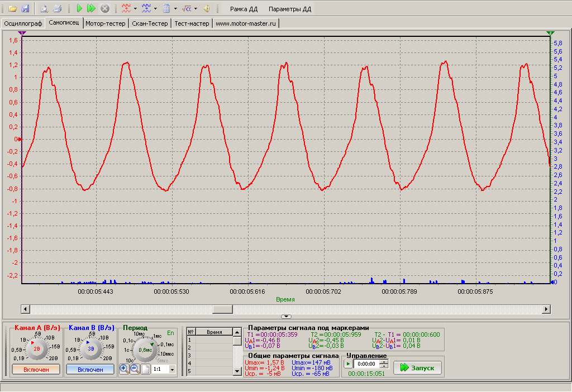
Task: Collapse the bottom panel with the small arrow
Action: click(287, 317)
